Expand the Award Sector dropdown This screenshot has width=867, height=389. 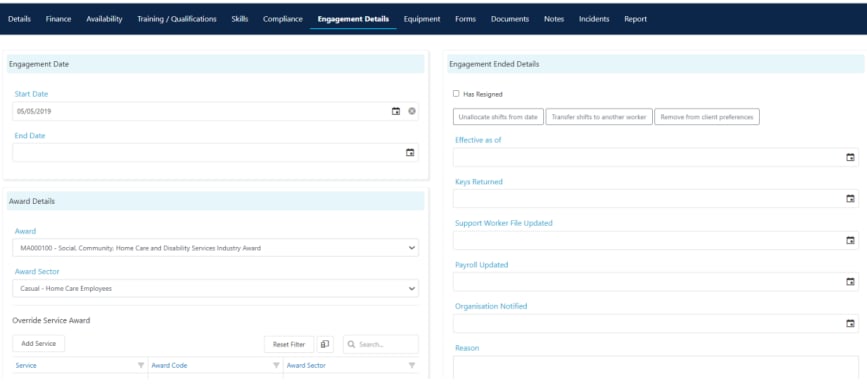pyautogui.click(x=411, y=288)
